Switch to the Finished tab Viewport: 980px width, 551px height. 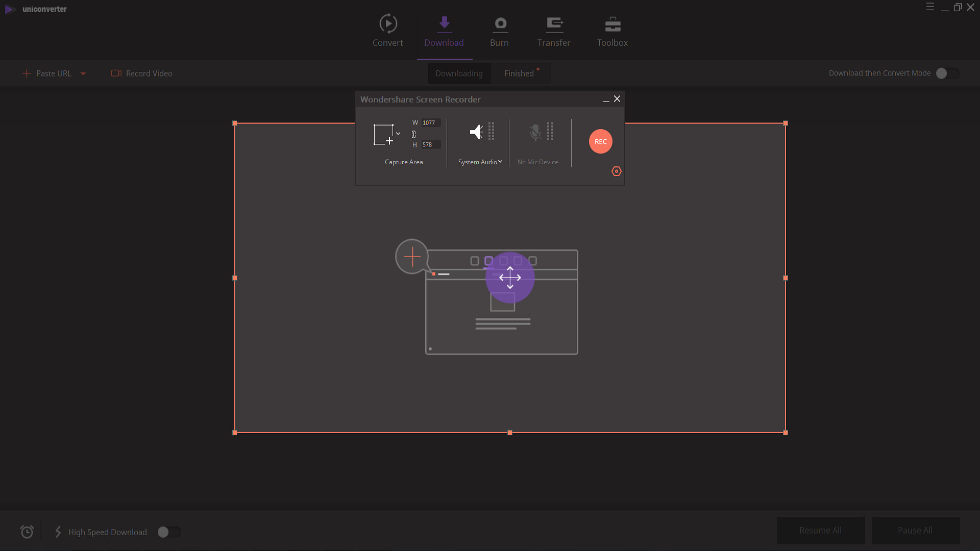tap(519, 73)
